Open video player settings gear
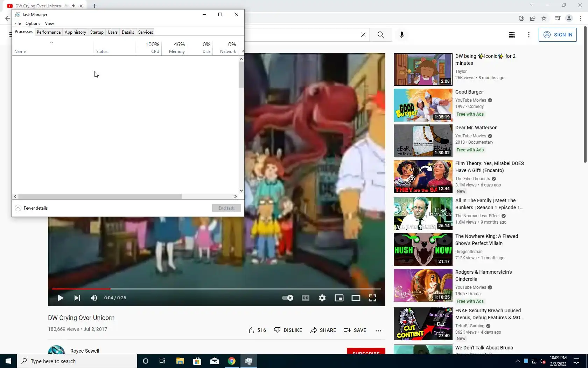588x368 pixels. [x=322, y=298]
